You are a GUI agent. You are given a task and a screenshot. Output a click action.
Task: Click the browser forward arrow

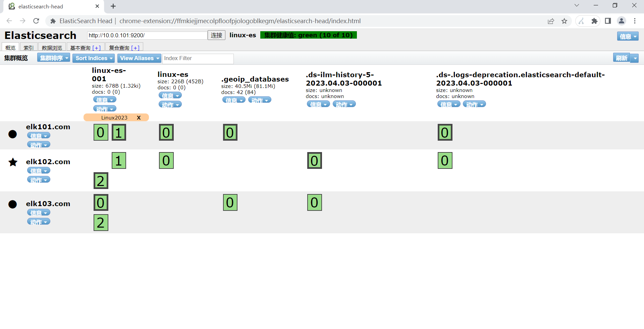22,21
